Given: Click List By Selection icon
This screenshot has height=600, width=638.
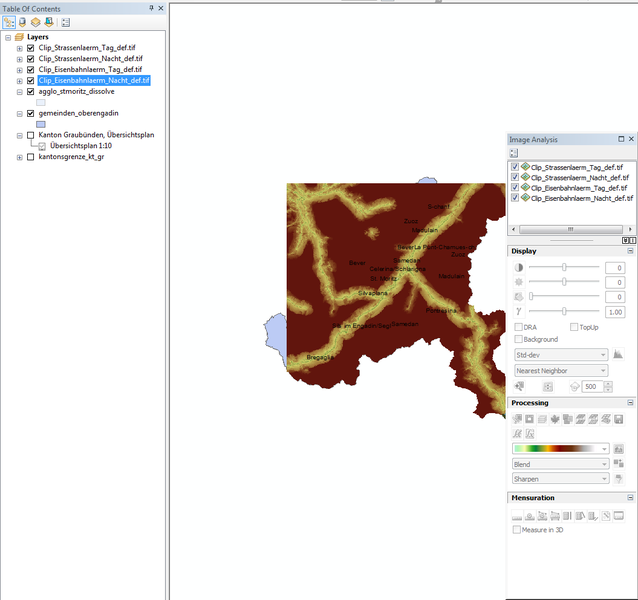Looking at the screenshot, I should click(49, 21).
